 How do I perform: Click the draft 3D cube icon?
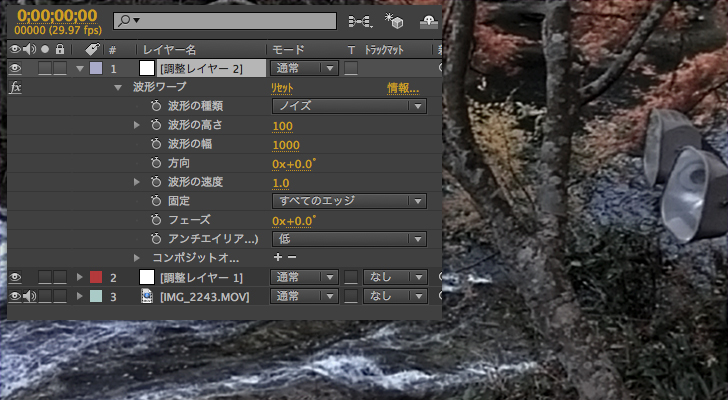click(393, 20)
